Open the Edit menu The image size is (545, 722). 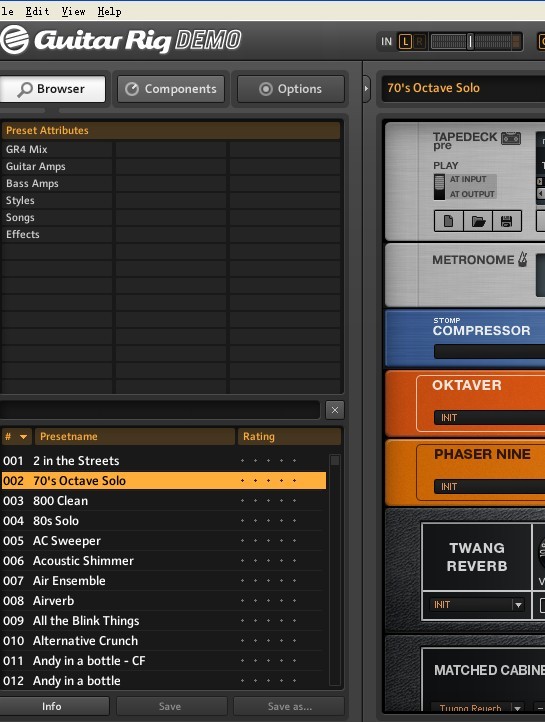coord(37,11)
